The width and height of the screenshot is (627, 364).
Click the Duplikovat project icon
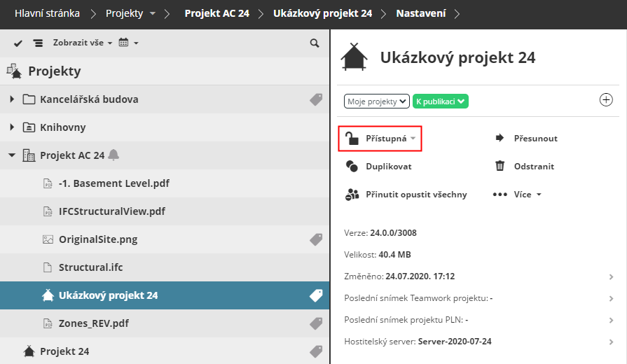(352, 167)
